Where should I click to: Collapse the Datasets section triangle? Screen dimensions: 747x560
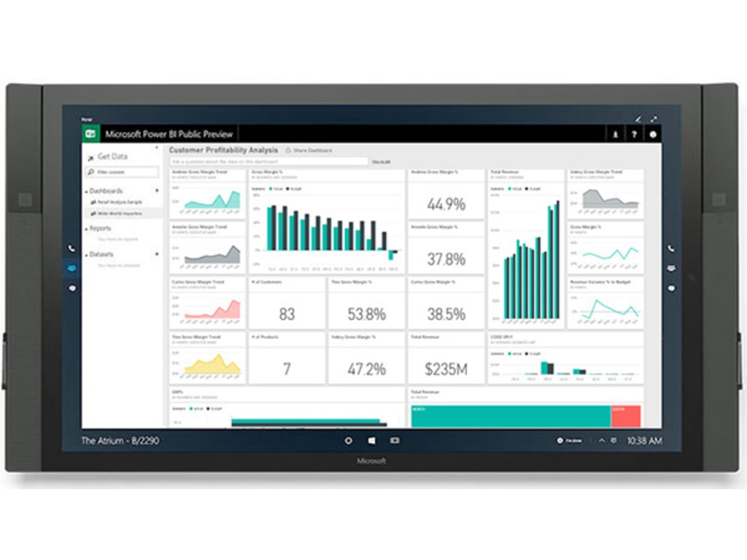click(x=86, y=254)
